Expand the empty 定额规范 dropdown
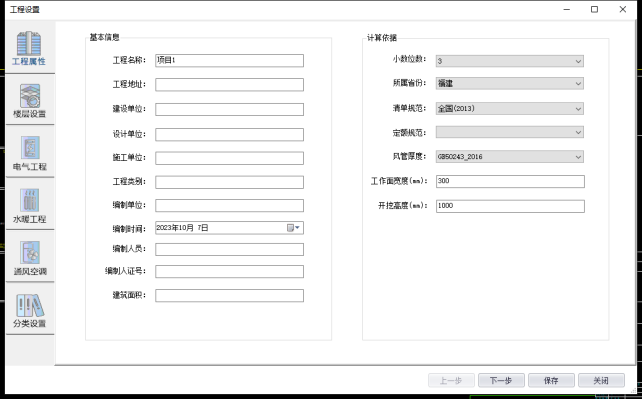The width and height of the screenshot is (642, 399). 510,132
